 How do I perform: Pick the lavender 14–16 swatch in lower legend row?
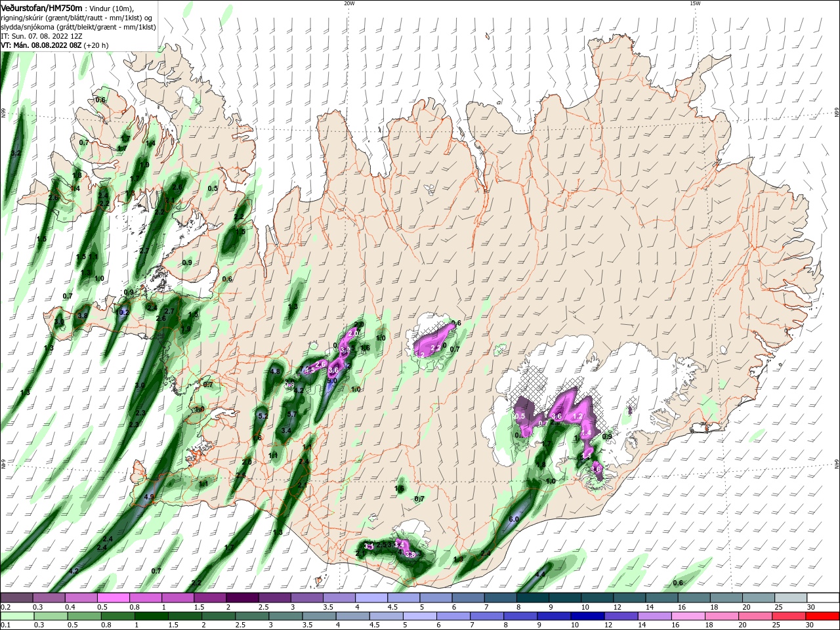coord(654,616)
